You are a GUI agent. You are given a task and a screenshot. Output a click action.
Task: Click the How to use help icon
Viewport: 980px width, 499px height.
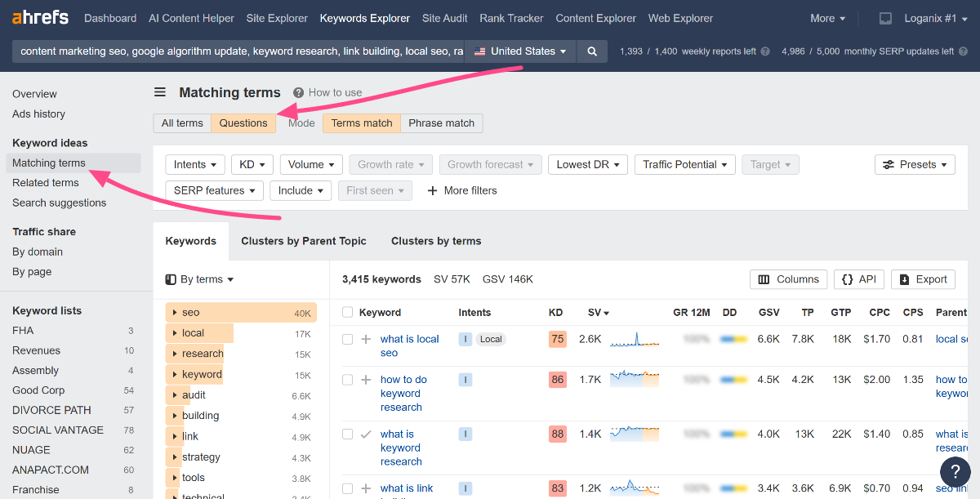tap(299, 92)
